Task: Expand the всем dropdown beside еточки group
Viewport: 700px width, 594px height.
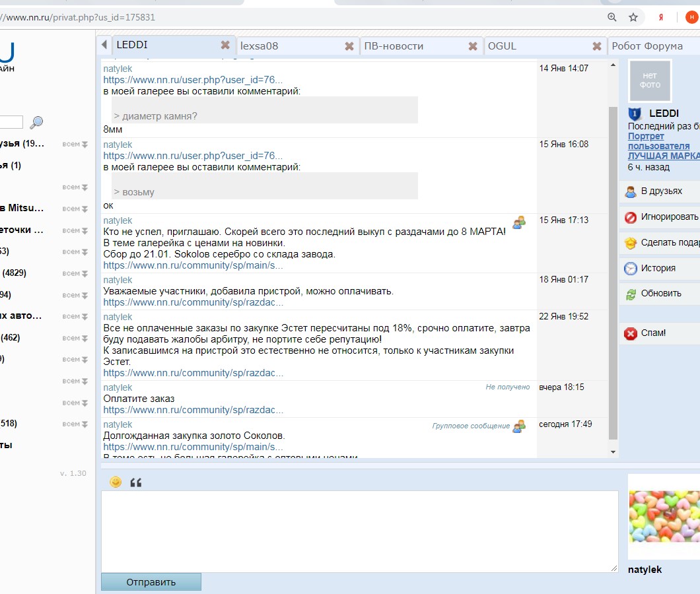Action: pyautogui.click(x=75, y=230)
